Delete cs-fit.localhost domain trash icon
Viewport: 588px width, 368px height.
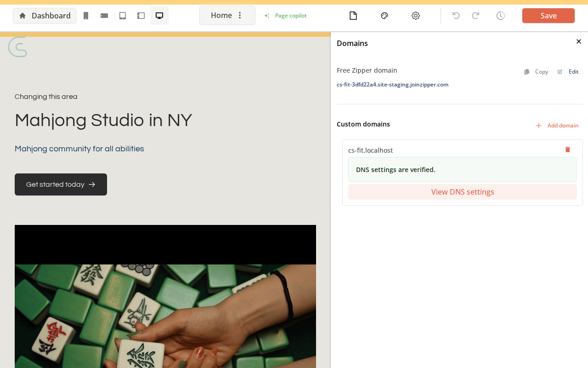[568, 149]
